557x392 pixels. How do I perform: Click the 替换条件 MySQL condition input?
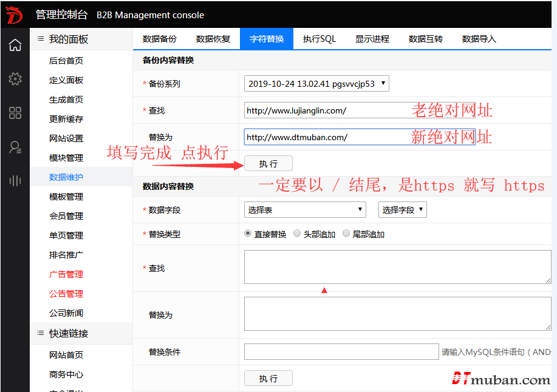coord(341,352)
